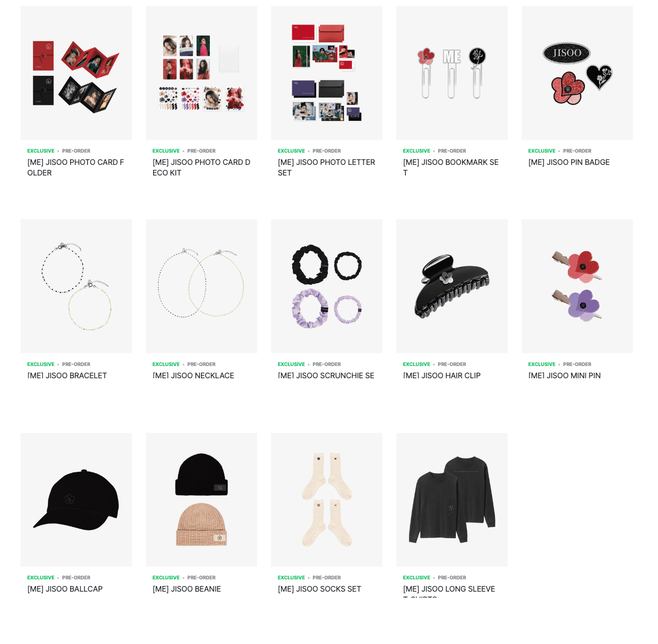View the JISOO Mini Pin flower clips image
Viewport: 658px width, 644px height.
point(577,286)
